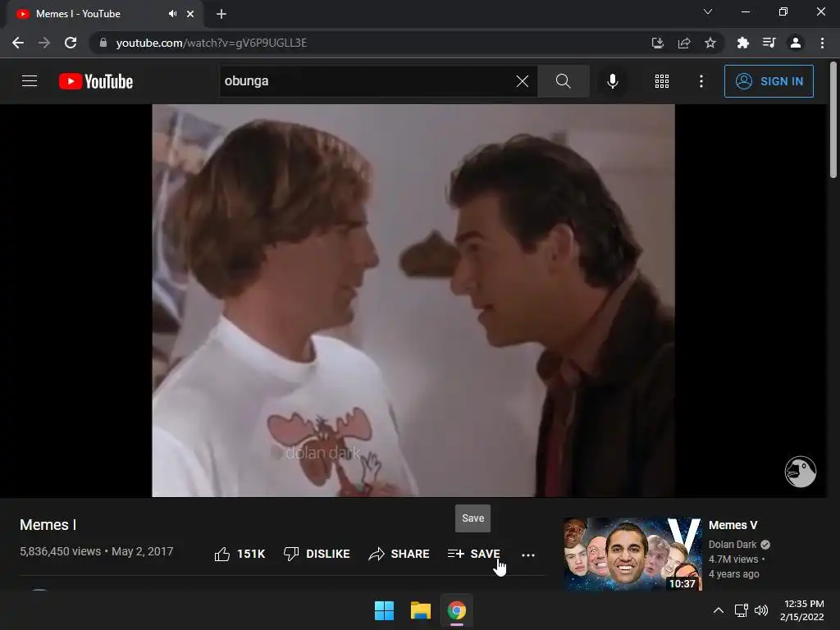
Task: Open File Explorer from taskbar
Action: 421,610
